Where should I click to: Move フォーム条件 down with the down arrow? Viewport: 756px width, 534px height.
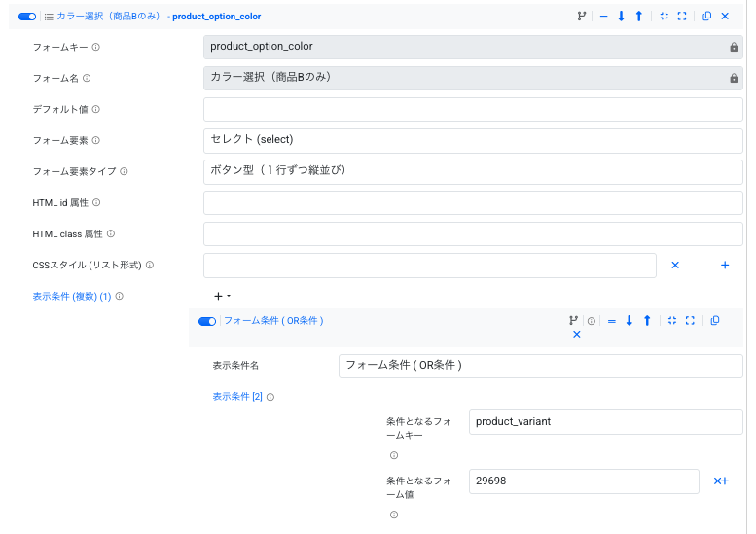630,320
